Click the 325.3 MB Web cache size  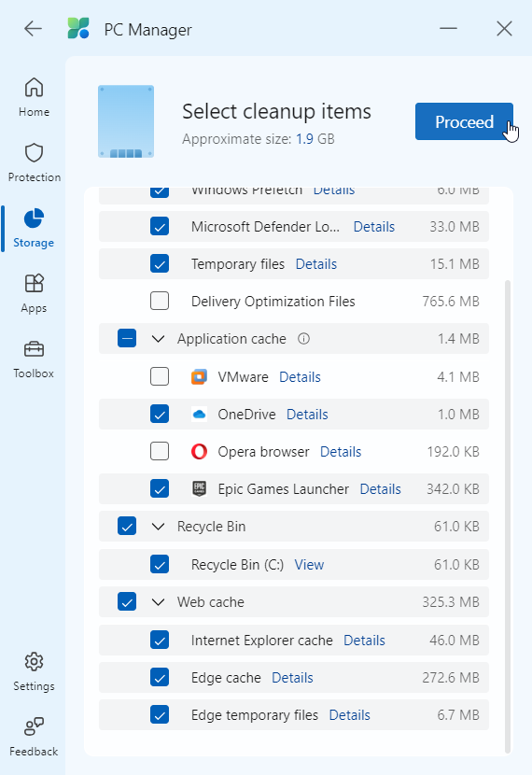tap(451, 602)
